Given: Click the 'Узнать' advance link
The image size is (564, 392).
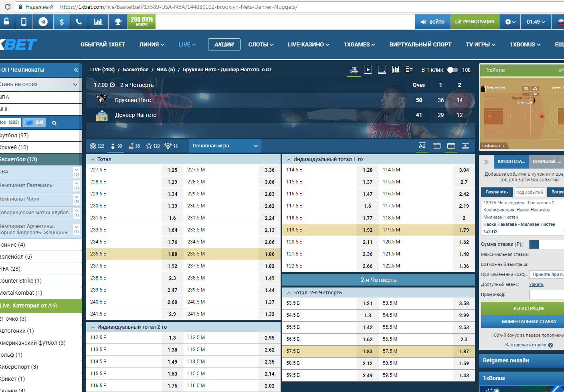Looking at the screenshot, I should 536,284.
